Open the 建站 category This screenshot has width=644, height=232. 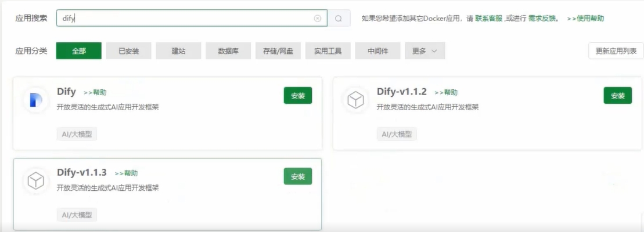click(x=178, y=51)
